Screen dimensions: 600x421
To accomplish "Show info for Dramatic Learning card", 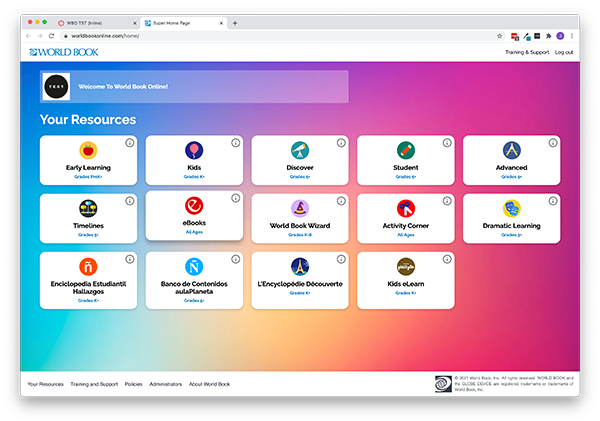I will (x=553, y=201).
